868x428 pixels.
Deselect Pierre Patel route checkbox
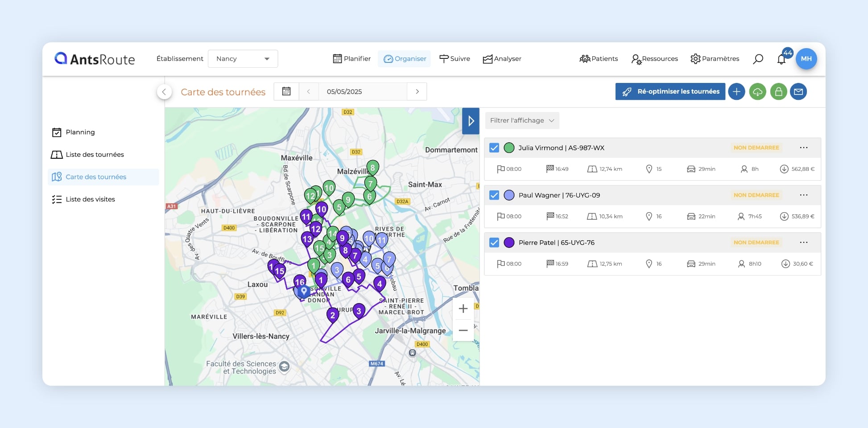[x=494, y=243]
